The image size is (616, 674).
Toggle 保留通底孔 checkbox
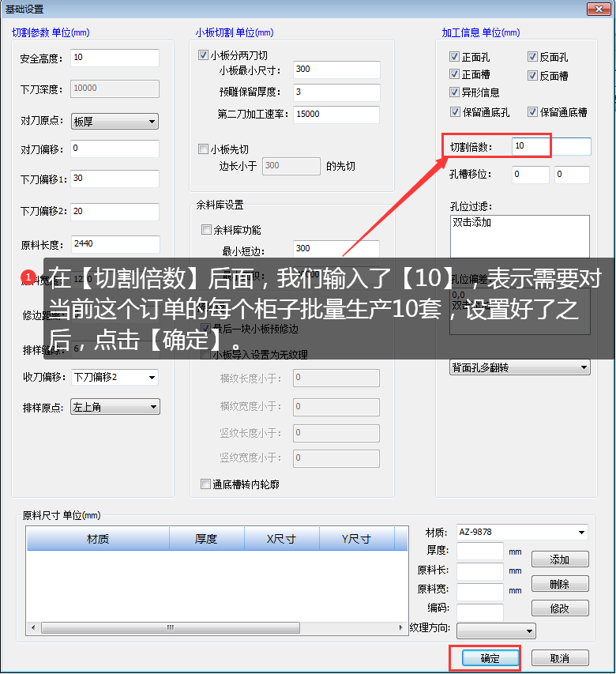tap(455, 111)
